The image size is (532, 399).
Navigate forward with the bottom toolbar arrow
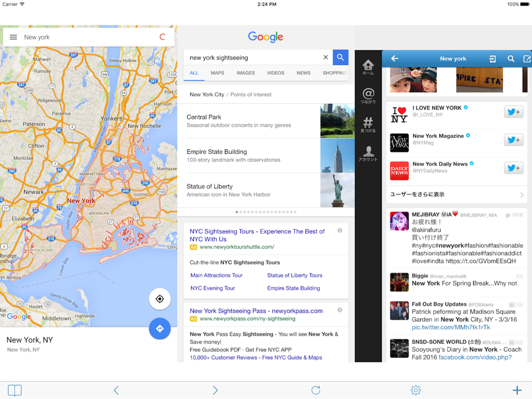pyautogui.click(x=215, y=390)
